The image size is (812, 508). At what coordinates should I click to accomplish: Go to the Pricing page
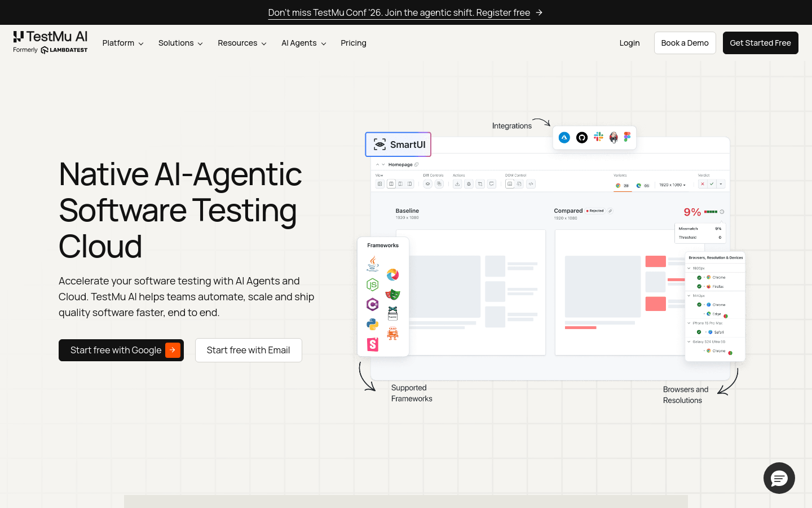pyautogui.click(x=354, y=43)
